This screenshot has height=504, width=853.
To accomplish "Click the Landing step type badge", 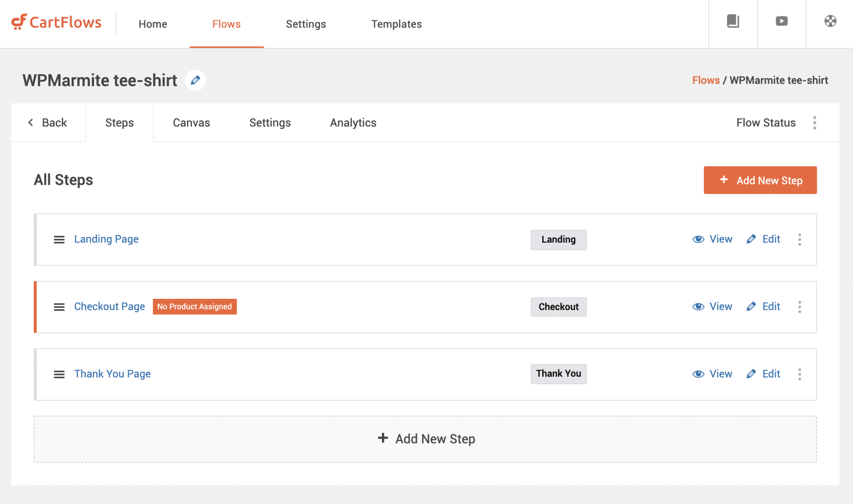I will point(559,240).
